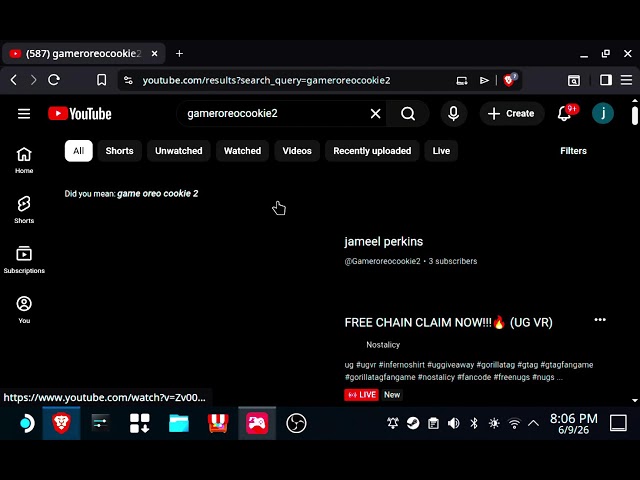The image size is (640, 480).
Task: Open the Discover store taskbar icon
Action: 218,423
